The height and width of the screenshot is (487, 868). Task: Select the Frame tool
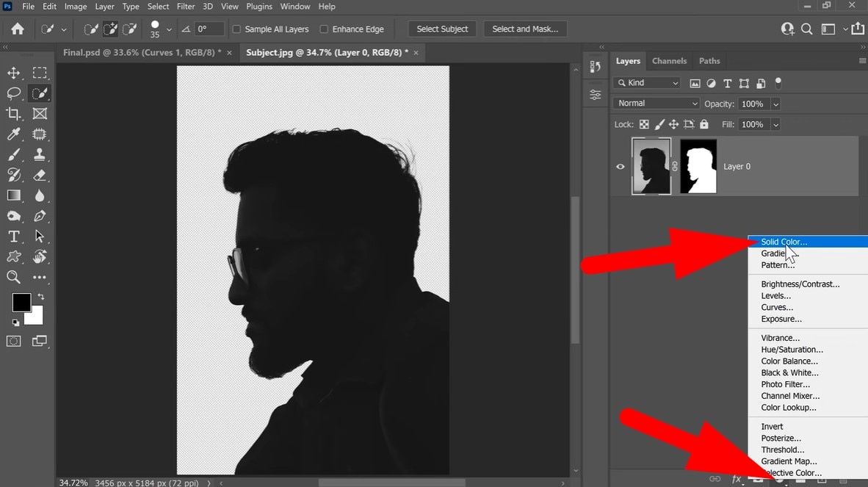pos(40,113)
